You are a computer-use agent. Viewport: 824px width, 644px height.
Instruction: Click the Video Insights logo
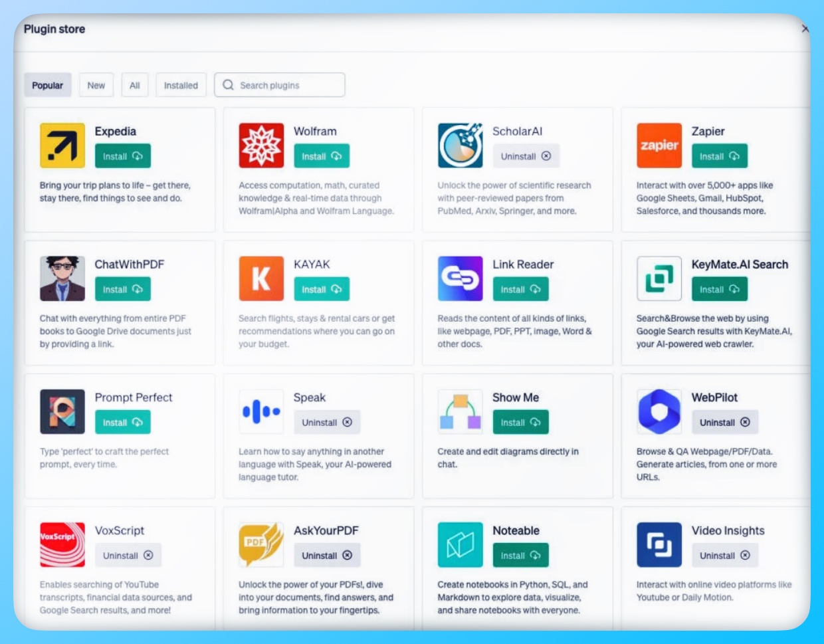tap(659, 544)
